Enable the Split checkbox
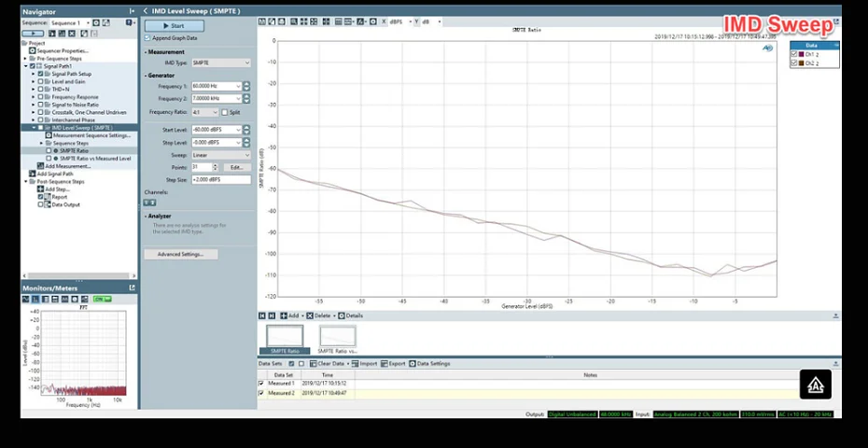Image resolution: width=868 pixels, height=448 pixels. pyautogui.click(x=225, y=112)
